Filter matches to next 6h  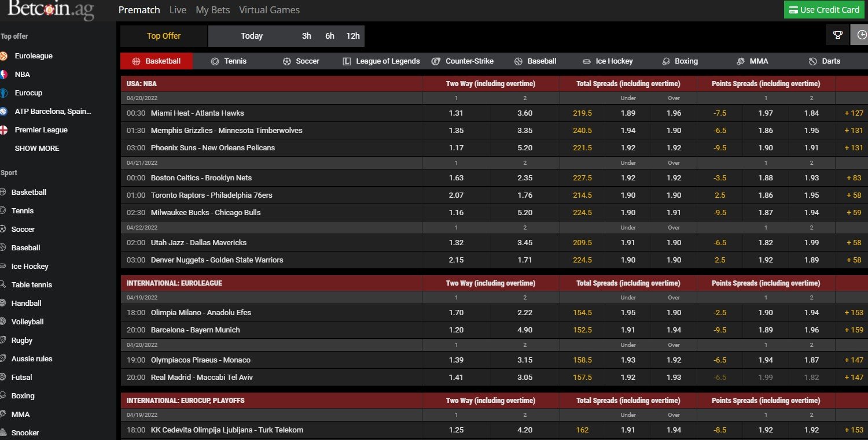[330, 36]
